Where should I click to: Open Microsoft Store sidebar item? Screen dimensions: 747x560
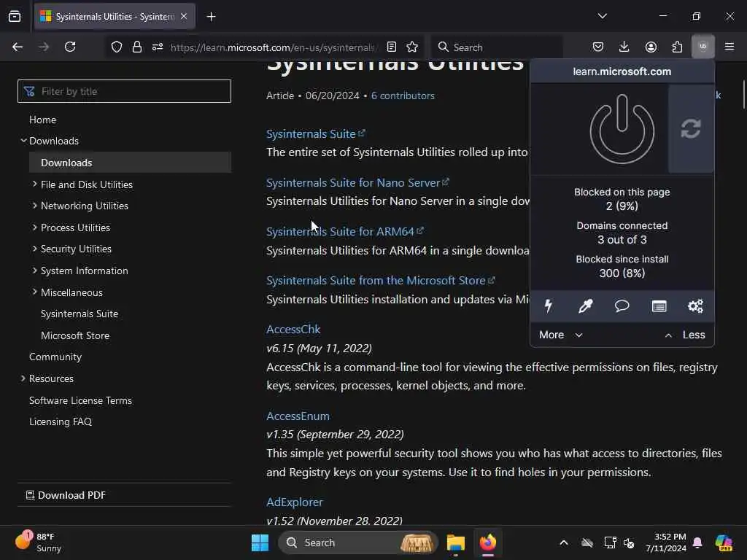(75, 335)
